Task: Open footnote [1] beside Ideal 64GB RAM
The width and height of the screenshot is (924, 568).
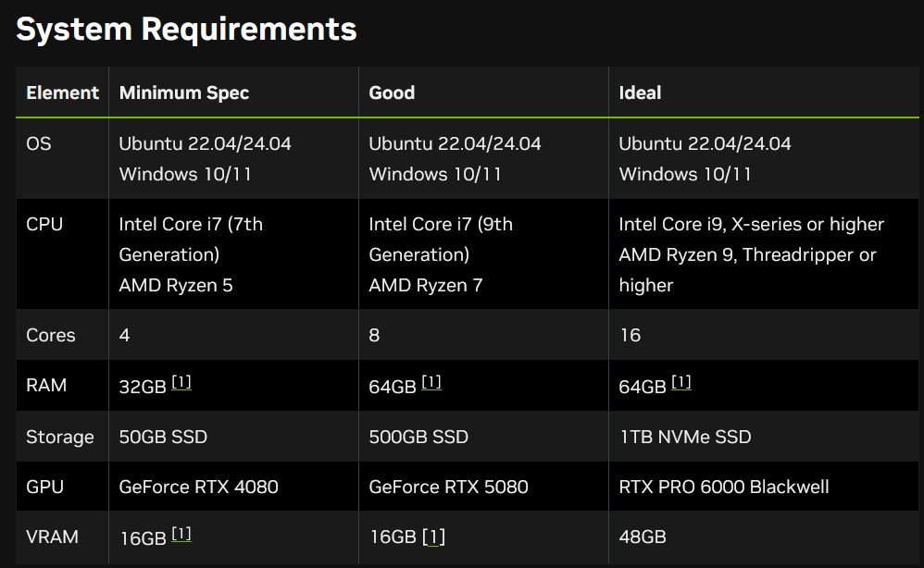Action: (681, 383)
